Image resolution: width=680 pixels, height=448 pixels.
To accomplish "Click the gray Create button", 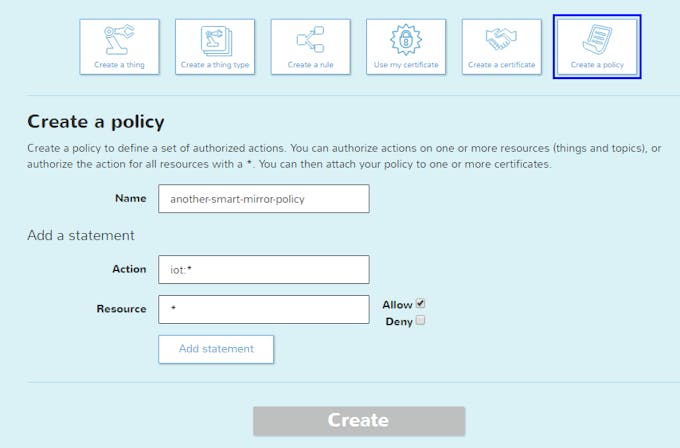I will pyautogui.click(x=359, y=421).
